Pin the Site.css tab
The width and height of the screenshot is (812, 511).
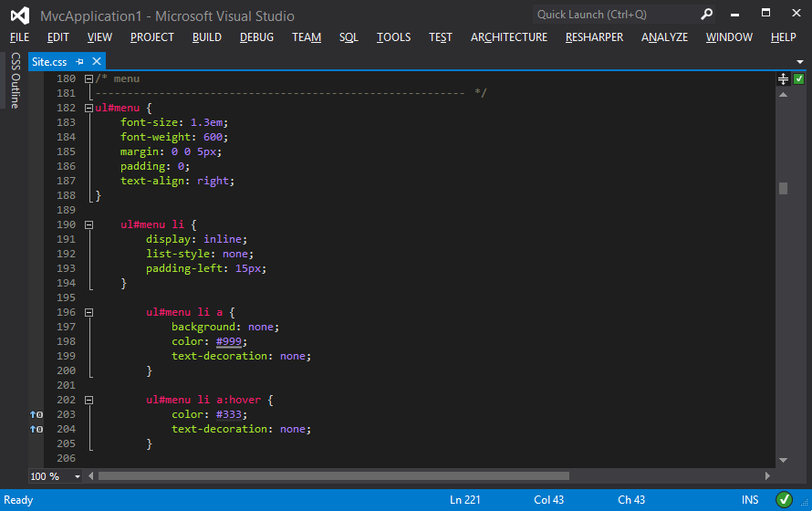pyautogui.click(x=80, y=62)
